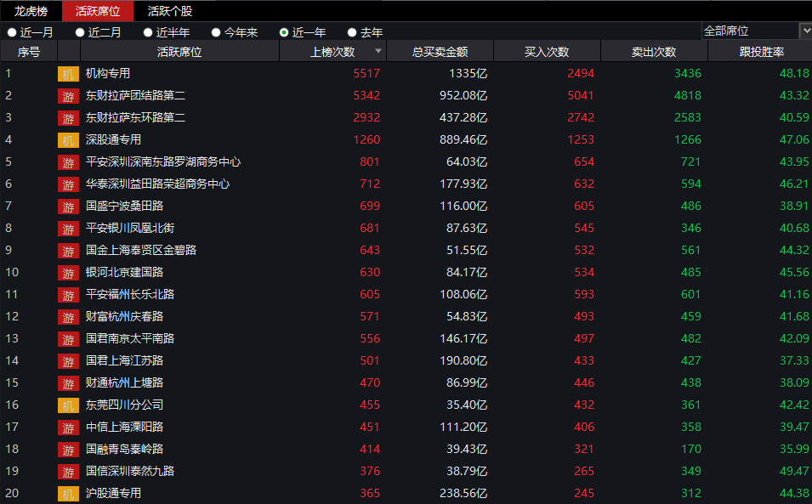Screen dimensions: 812x504
Task: Click the 序号 column header
Action: (28, 52)
